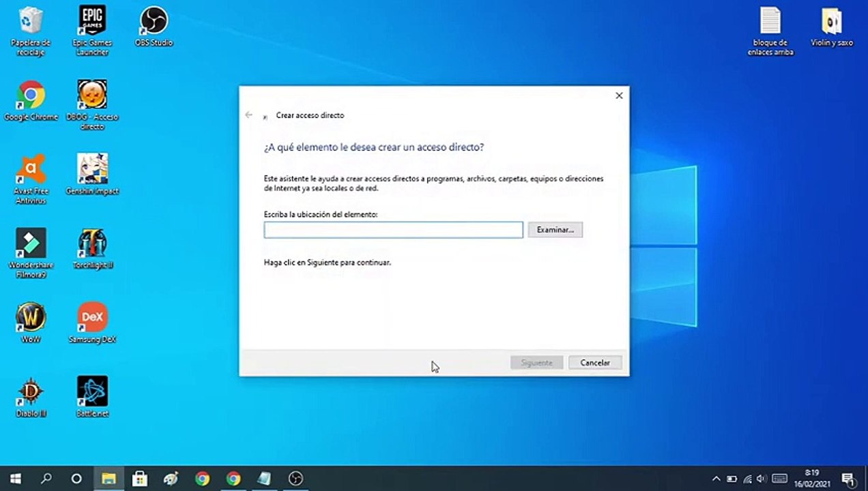Open the notepad-like app on taskbar
Viewport: 868px width, 491px height.
click(264, 479)
